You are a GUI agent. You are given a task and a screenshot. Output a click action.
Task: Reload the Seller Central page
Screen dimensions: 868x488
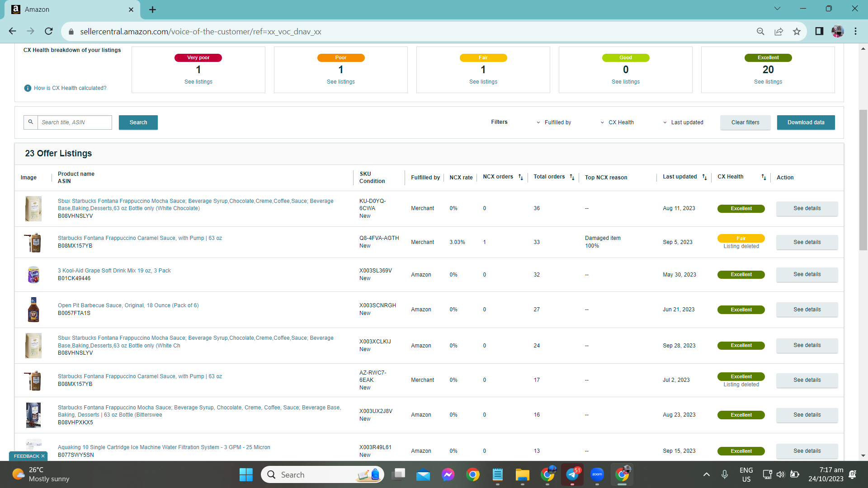point(49,31)
